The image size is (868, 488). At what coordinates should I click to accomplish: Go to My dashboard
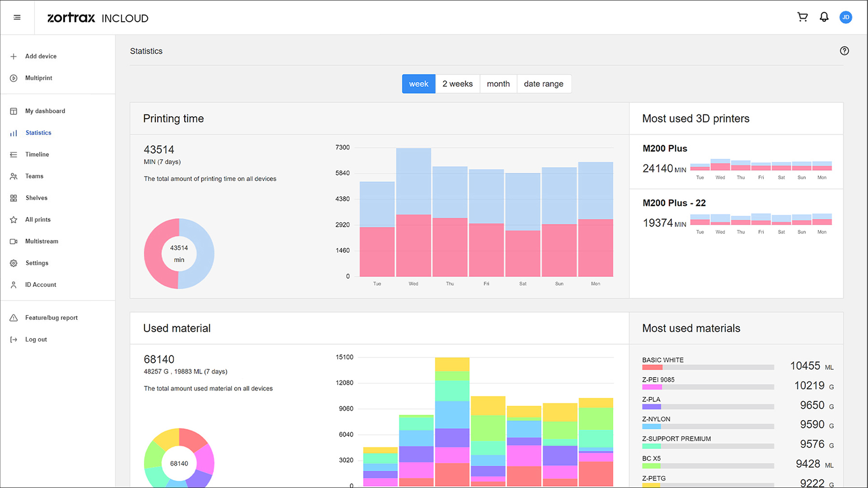tap(45, 111)
